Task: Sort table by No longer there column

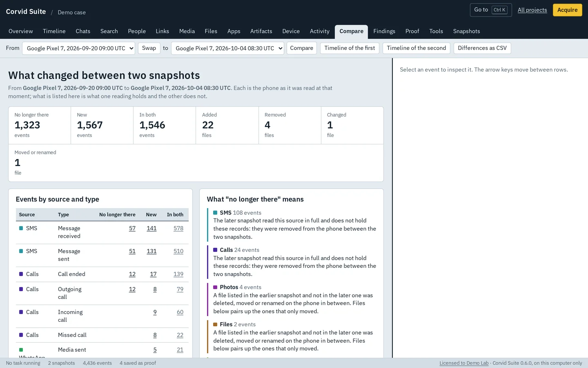Action: [117, 215]
